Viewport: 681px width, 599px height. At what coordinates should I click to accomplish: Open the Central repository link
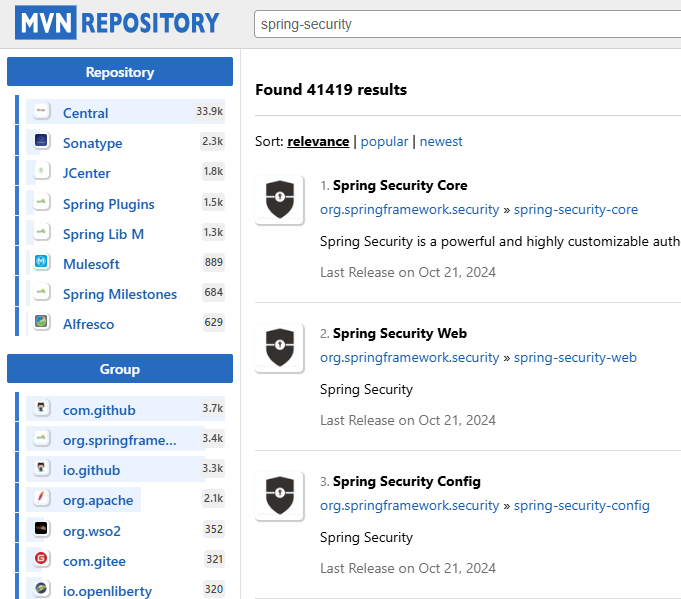tap(86, 113)
